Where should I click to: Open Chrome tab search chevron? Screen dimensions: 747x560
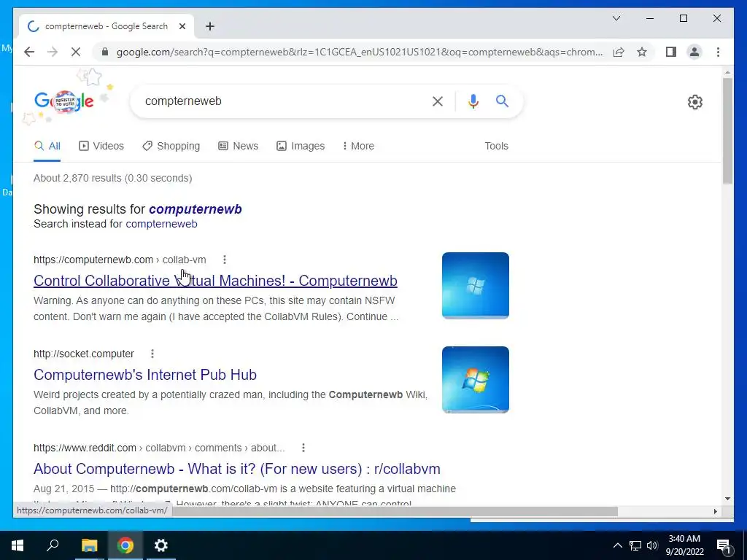(x=616, y=18)
